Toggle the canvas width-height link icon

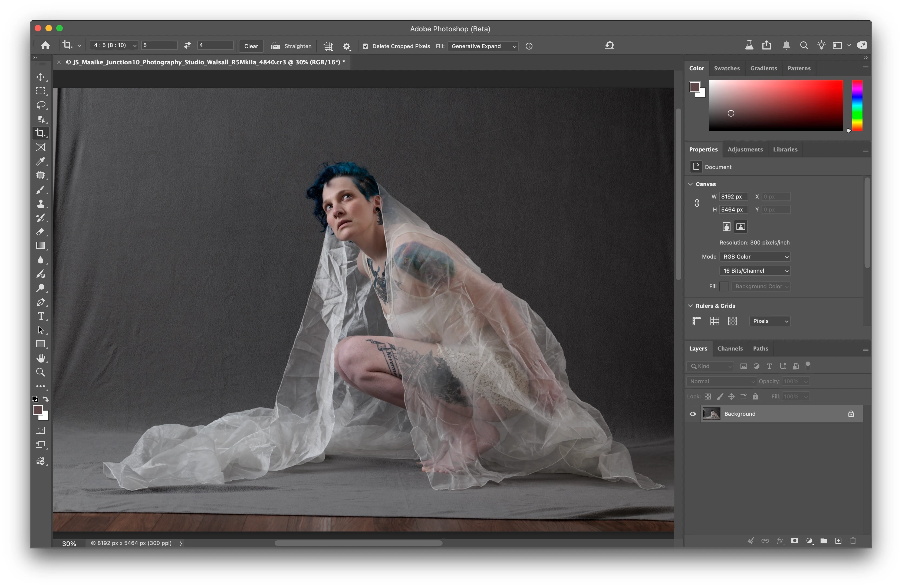(697, 203)
